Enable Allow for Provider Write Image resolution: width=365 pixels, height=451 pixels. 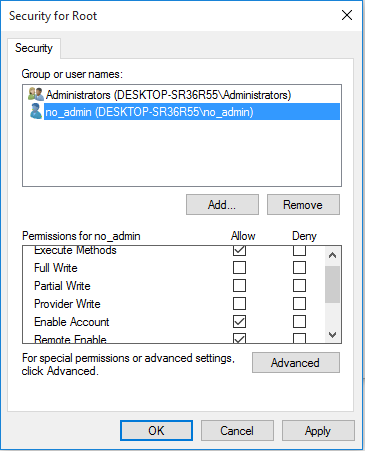click(239, 304)
